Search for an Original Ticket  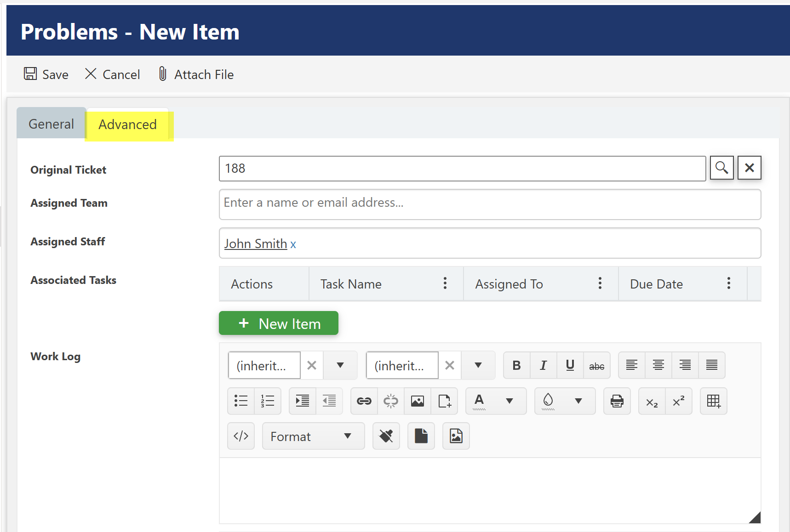(x=721, y=168)
